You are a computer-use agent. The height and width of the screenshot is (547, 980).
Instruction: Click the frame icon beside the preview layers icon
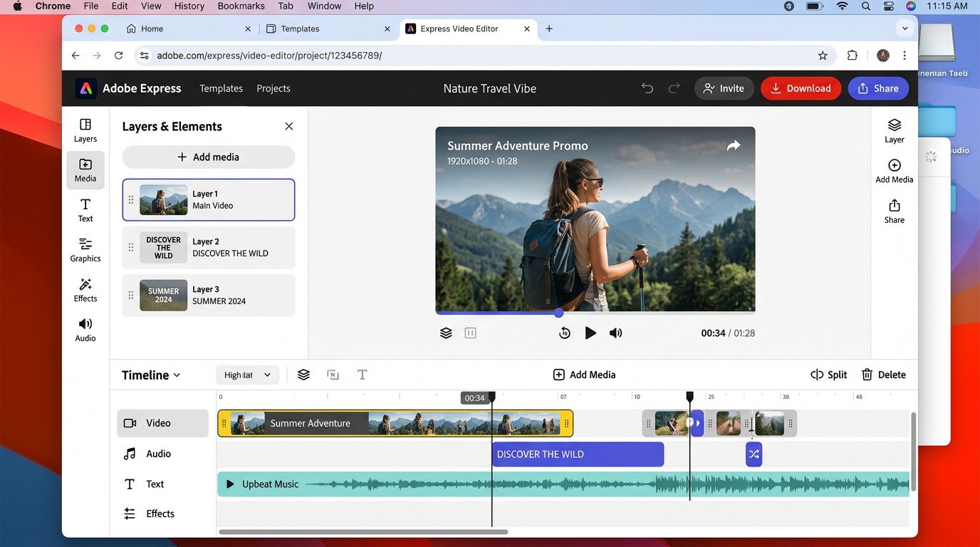470,333
